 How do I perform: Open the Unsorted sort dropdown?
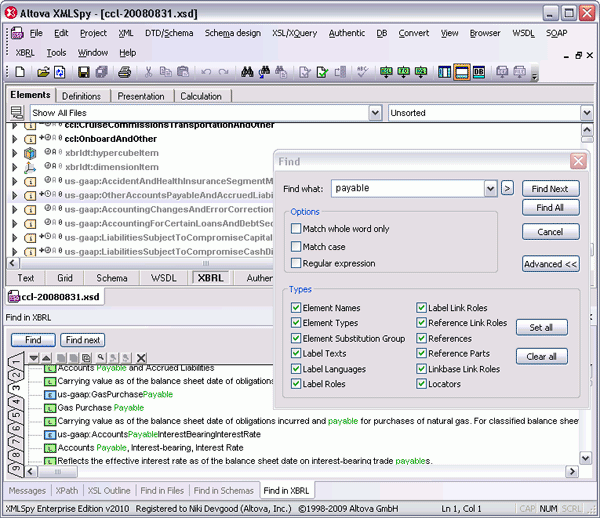[587, 113]
